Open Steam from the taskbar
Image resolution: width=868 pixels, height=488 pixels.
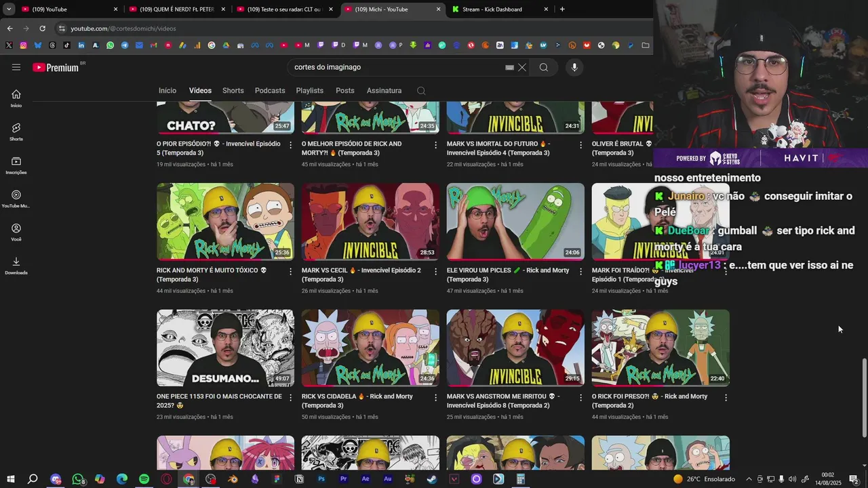(432, 479)
